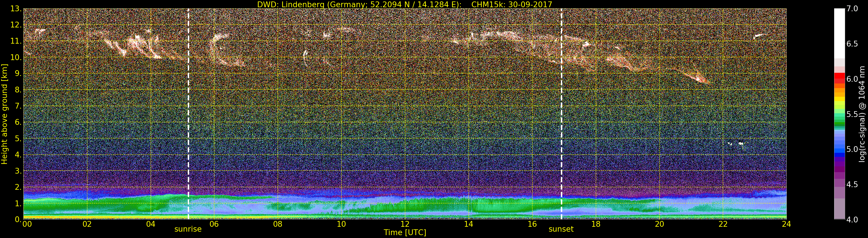Click the time axis tick label '06'
Image resolution: width=868 pixels, height=238 pixels.
coord(214,224)
